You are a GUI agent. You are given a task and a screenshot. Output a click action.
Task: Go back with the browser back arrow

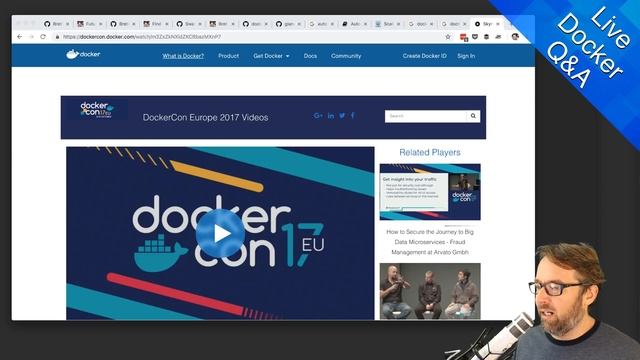coord(20,37)
